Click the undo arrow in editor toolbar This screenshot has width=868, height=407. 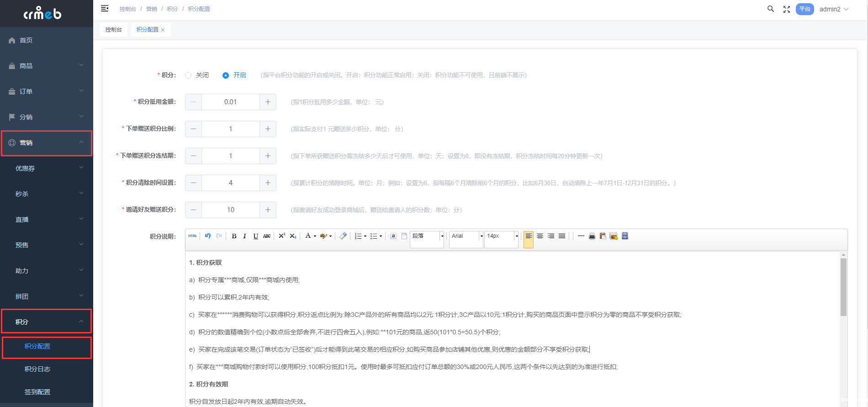click(208, 236)
